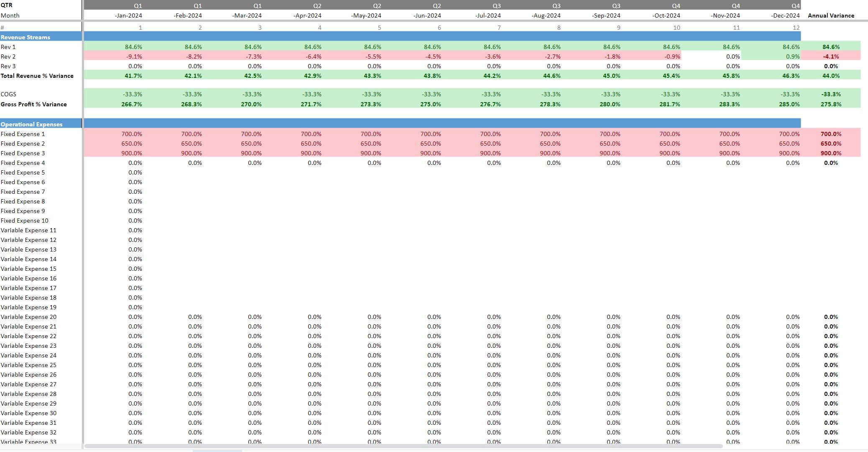Viewport: 868px width, 452px height.
Task: Select the -Jun-2024 month header
Action: click(427, 15)
